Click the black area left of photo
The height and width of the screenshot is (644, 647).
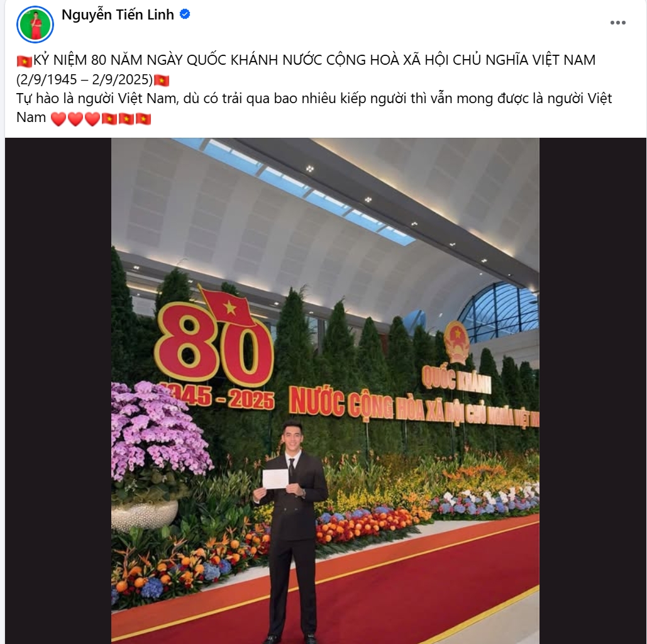point(58,391)
